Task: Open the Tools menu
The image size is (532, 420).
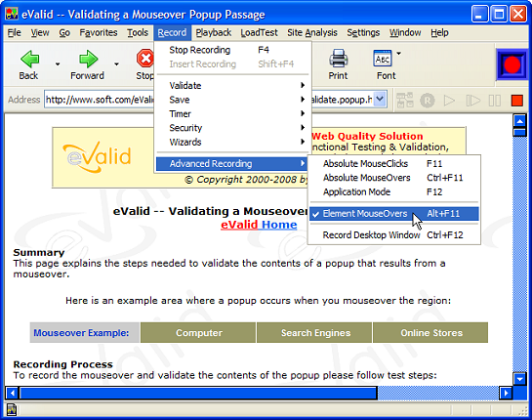Action: point(138,32)
